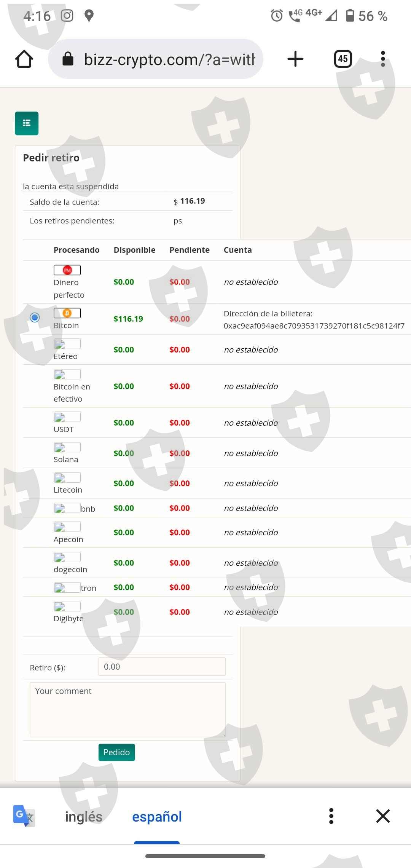Click the Bitcoin en efectivo label

click(x=72, y=393)
